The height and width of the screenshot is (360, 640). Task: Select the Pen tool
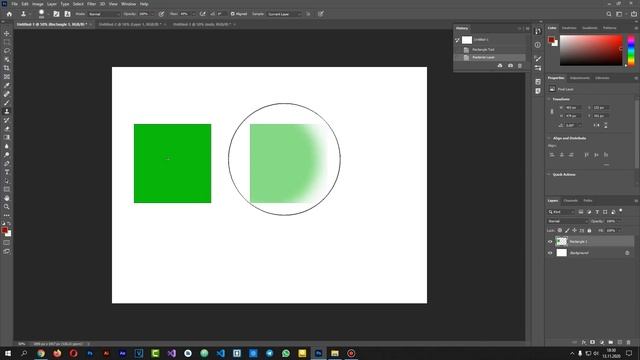pos(7,163)
